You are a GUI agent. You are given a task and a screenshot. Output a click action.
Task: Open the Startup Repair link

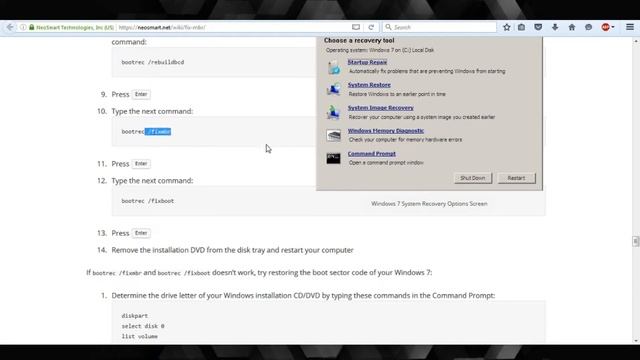[x=367, y=62]
